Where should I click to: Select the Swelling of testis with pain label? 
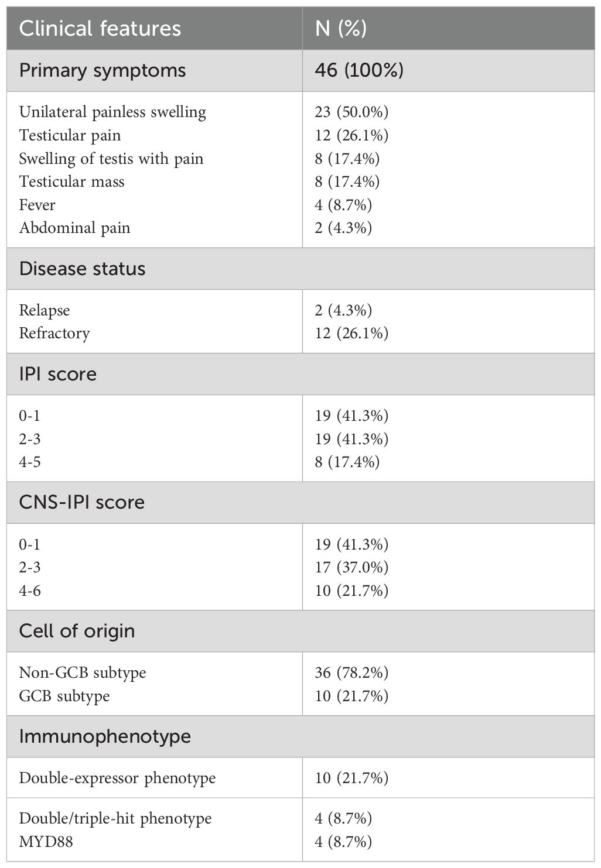tap(111, 159)
